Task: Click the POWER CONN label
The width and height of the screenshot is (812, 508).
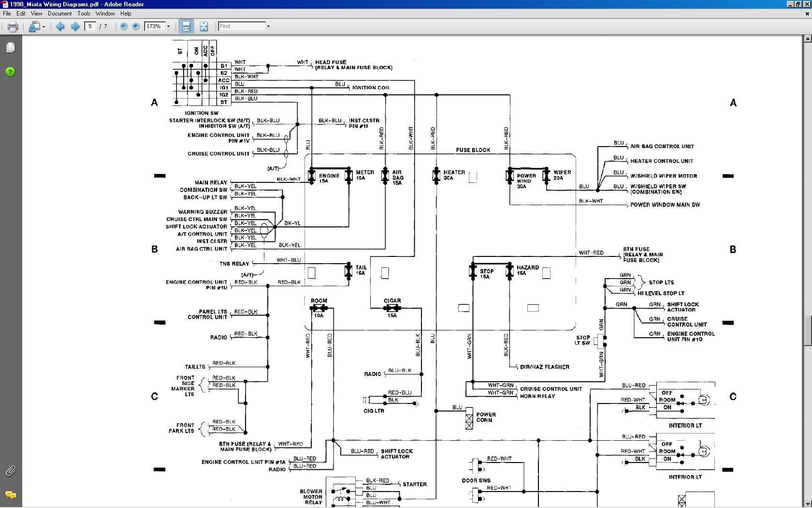Action: point(486,417)
